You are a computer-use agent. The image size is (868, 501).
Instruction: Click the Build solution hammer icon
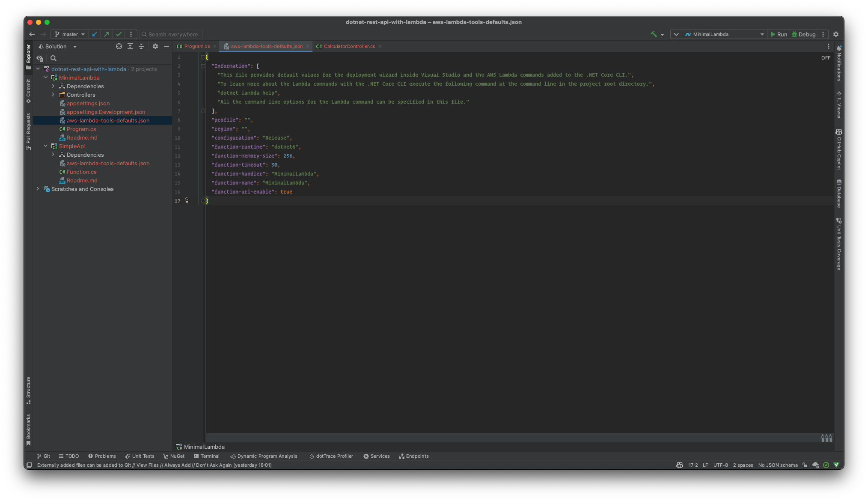654,34
